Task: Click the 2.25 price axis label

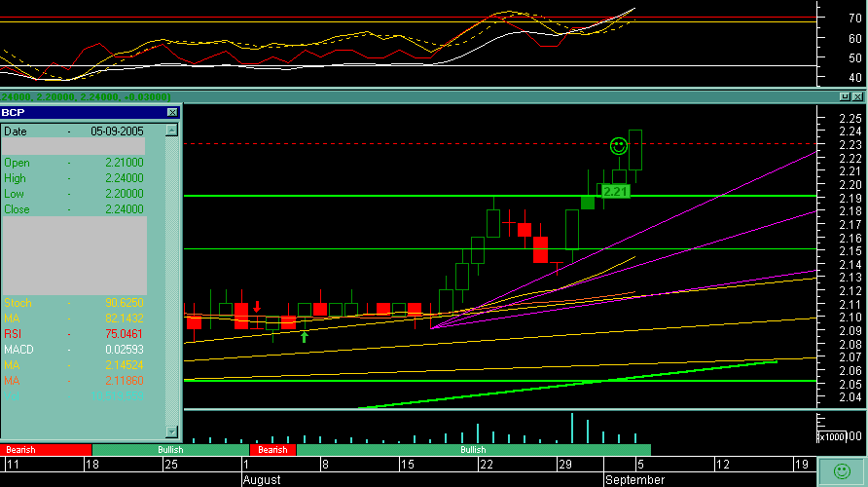Action: [x=850, y=118]
